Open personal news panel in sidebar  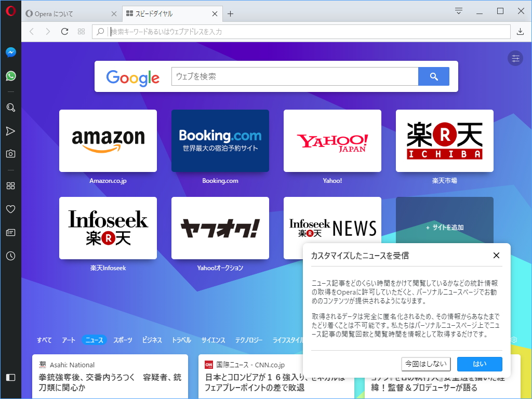point(10,232)
